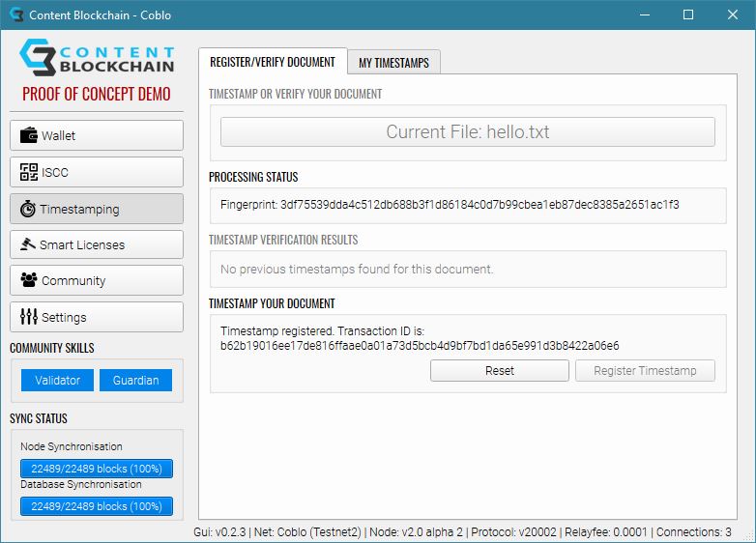
Task: Click 'Relayfee: 0.0001' in status bar
Action: coord(606,532)
